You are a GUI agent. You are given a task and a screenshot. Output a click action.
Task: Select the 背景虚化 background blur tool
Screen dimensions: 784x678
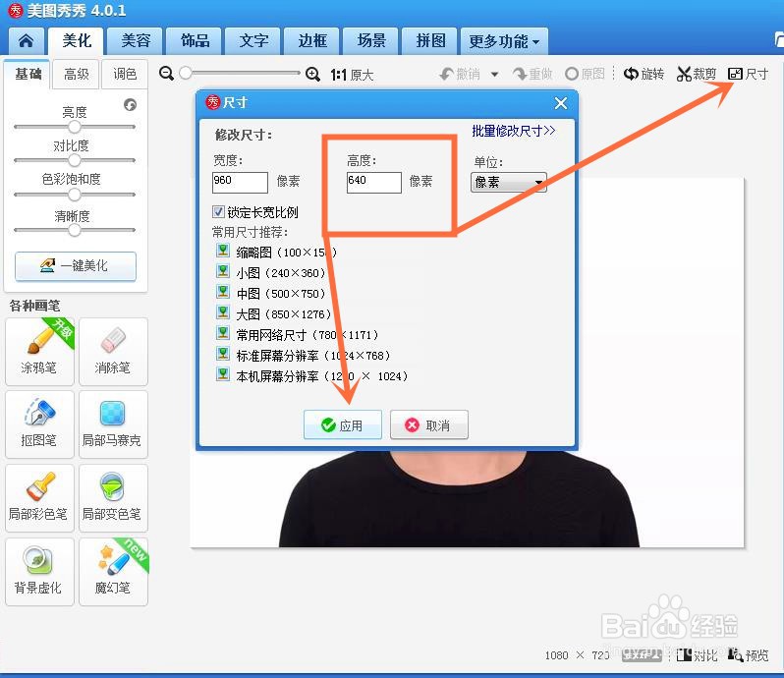39,572
